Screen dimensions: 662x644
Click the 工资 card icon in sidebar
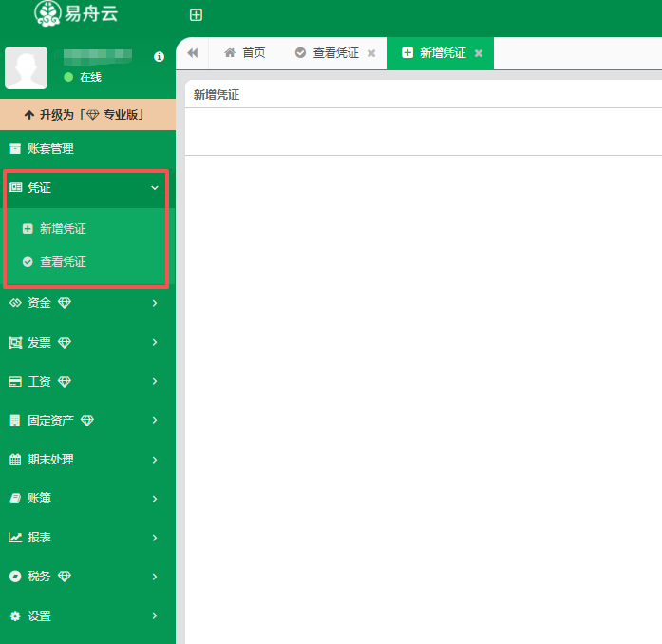pos(15,382)
